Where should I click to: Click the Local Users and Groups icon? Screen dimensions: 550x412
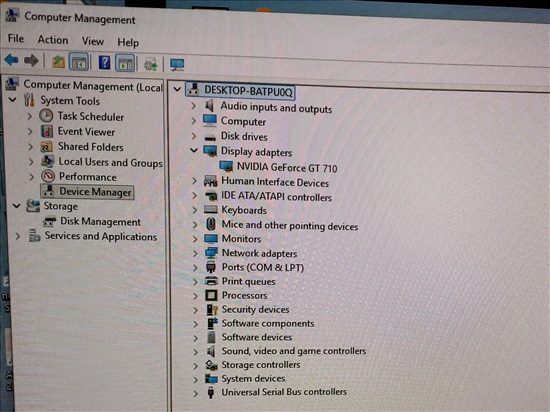coord(47,161)
